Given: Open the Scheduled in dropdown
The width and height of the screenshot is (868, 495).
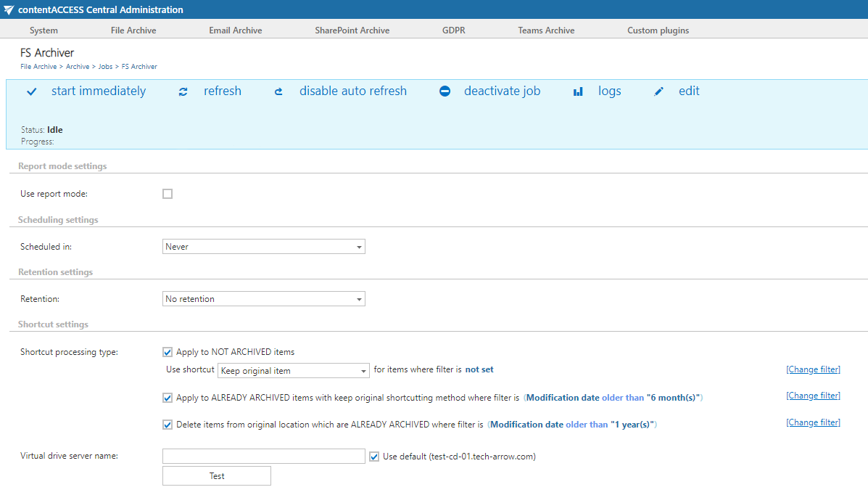Looking at the screenshot, I should 263,246.
